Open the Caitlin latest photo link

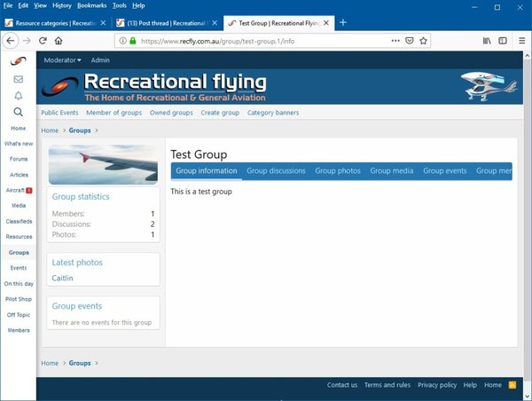pyautogui.click(x=62, y=279)
